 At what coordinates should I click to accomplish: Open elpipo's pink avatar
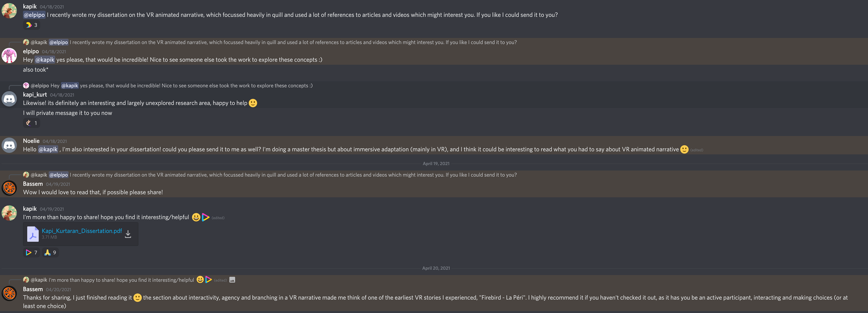(9, 56)
